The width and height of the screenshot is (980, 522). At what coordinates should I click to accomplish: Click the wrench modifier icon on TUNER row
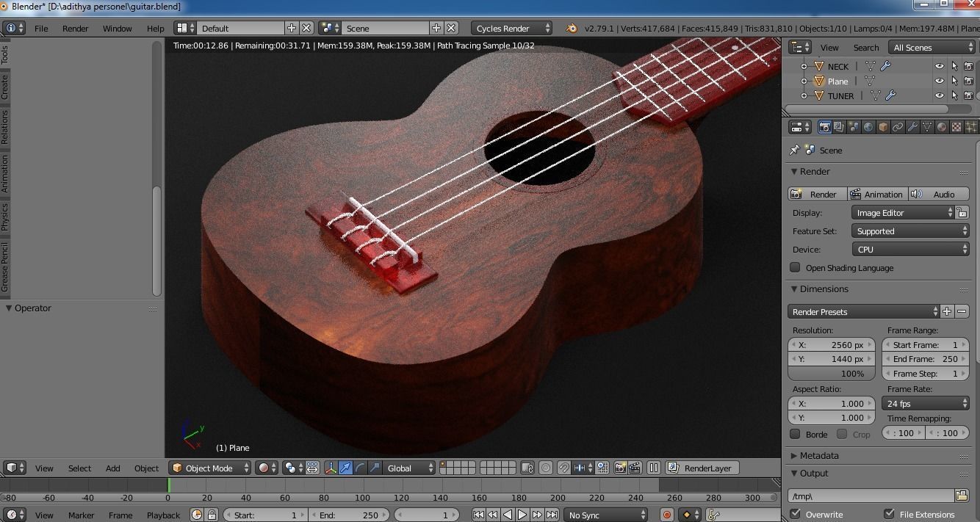click(x=890, y=95)
